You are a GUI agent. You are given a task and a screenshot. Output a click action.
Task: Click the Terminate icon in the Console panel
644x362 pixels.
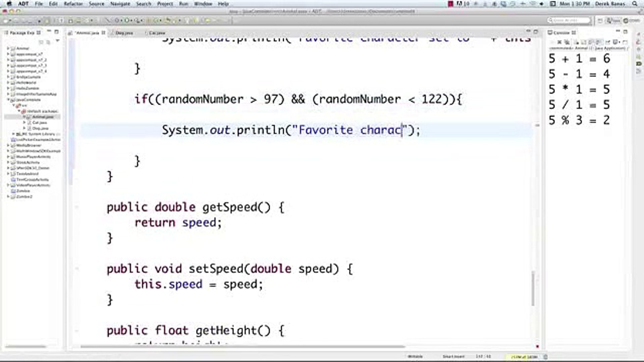point(553,42)
